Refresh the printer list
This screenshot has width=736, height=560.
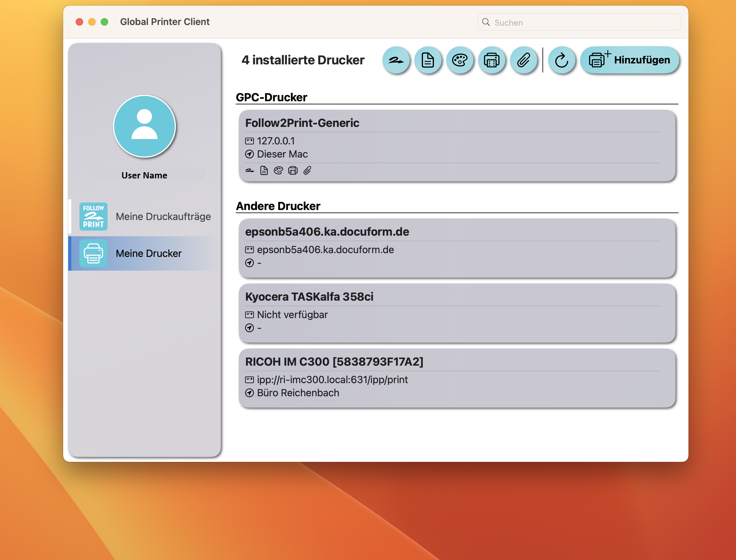point(562,60)
